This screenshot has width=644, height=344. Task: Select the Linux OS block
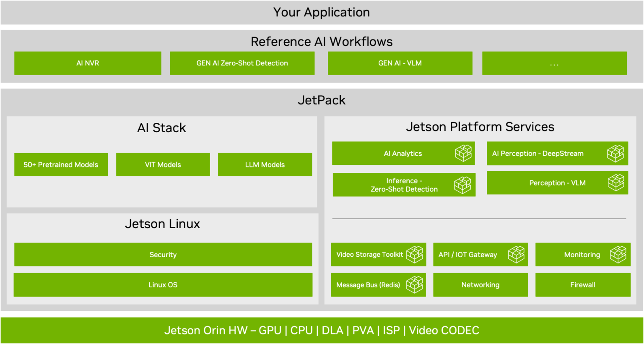[163, 285]
